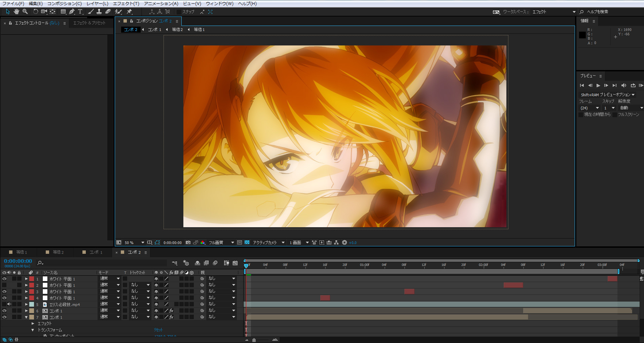Open the エフェクト(T) menu
Image resolution: width=644 pixels, height=343 pixels.
126,3
